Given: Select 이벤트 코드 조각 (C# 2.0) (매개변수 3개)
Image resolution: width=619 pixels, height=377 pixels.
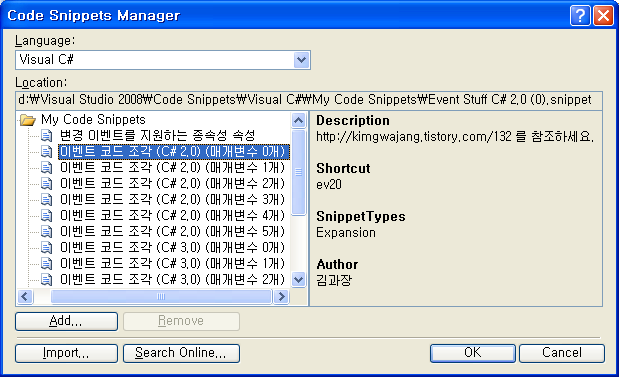Looking at the screenshot, I should [x=173, y=200].
